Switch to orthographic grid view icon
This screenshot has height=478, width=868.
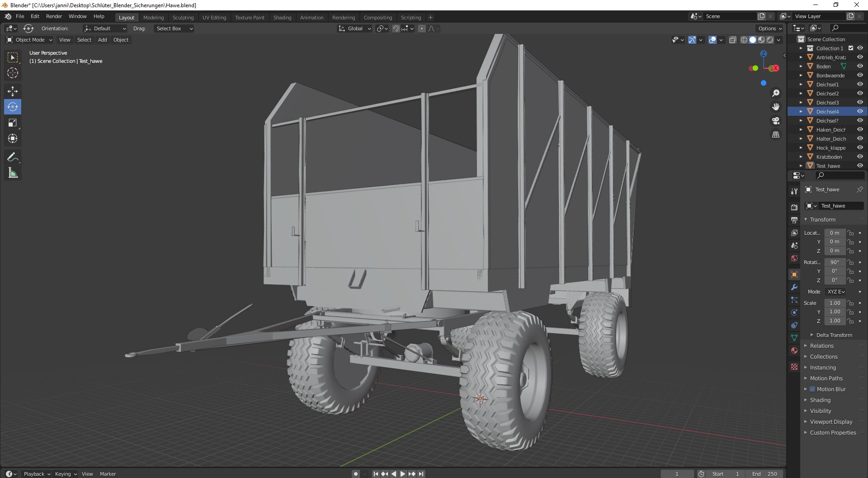click(x=776, y=135)
